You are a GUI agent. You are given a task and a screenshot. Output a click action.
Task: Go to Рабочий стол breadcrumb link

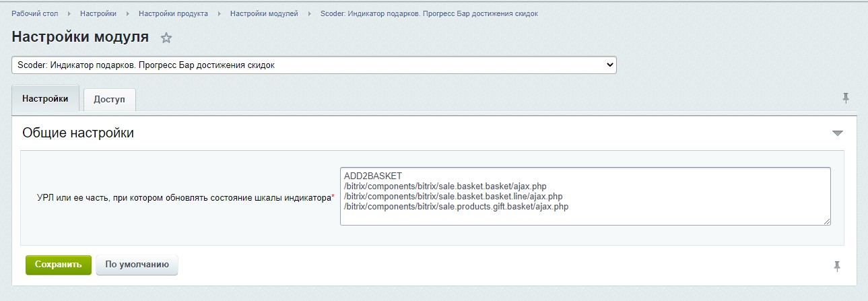(x=35, y=13)
